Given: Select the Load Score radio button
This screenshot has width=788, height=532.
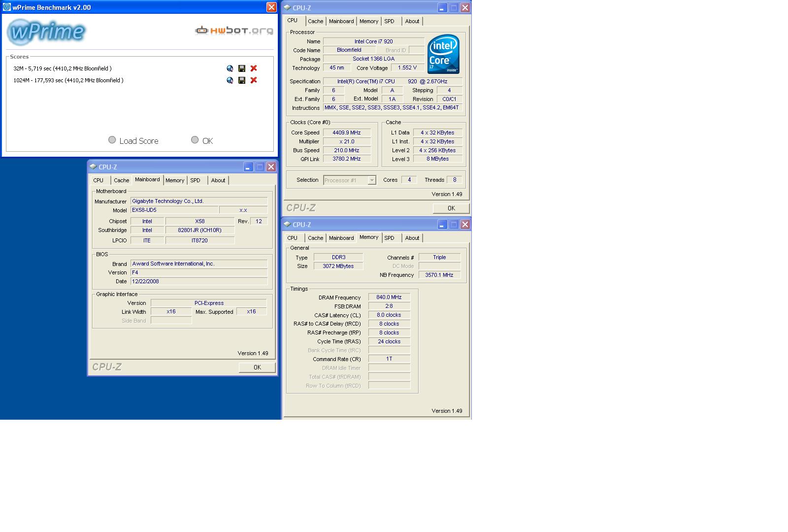Looking at the screenshot, I should tap(112, 140).
